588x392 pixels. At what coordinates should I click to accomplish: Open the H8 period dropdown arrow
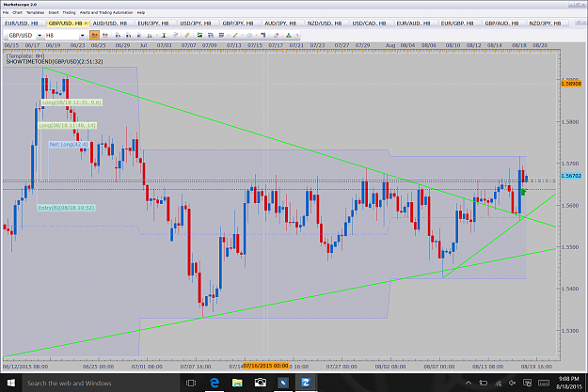click(82, 36)
